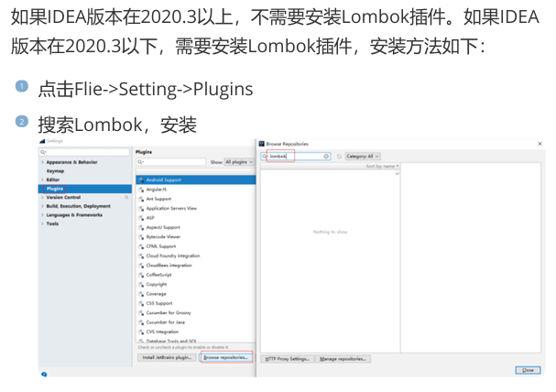The width and height of the screenshot is (556, 392).
Task: Open help via the Settings question mark icon
Action: [44, 374]
